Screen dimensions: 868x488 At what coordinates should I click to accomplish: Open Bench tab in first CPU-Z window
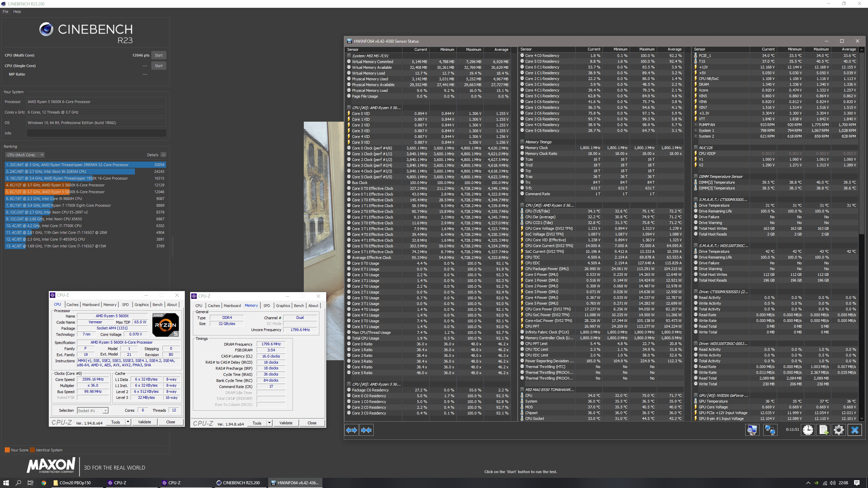(x=158, y=305)
